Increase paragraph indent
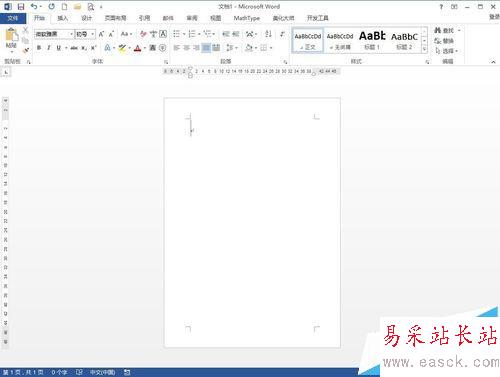The height and width of the screenshot is (377, 500). point(236,34)
